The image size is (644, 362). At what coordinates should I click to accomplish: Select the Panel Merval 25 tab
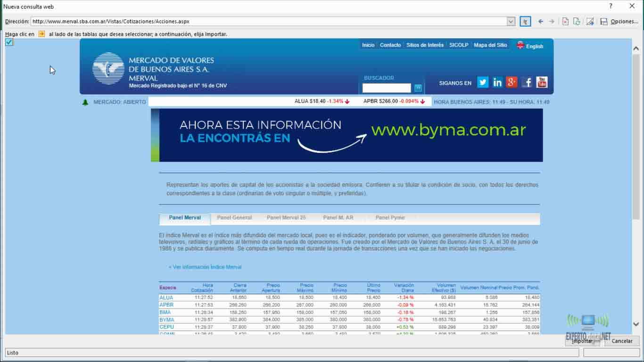286,218
